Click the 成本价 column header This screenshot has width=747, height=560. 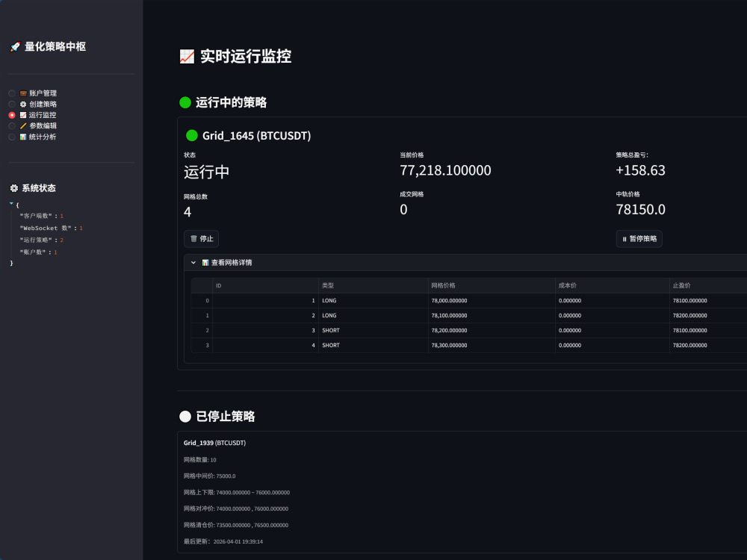coord(613,286)
